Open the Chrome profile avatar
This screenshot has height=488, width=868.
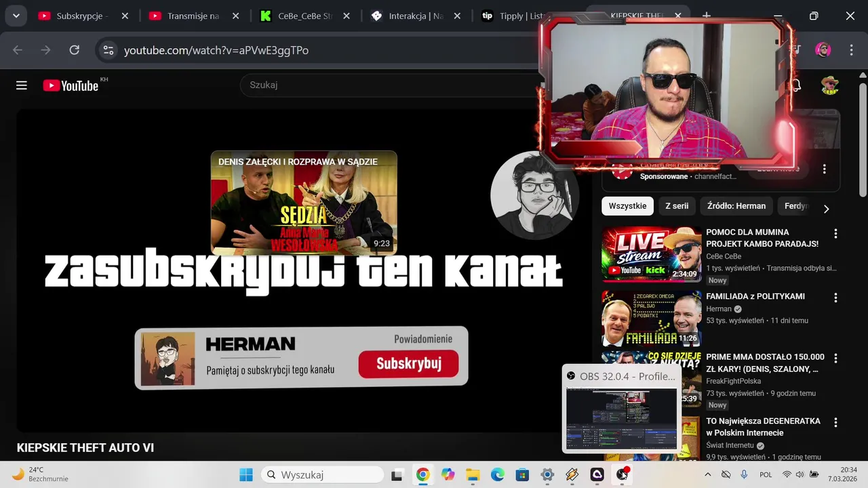(823, 50)
